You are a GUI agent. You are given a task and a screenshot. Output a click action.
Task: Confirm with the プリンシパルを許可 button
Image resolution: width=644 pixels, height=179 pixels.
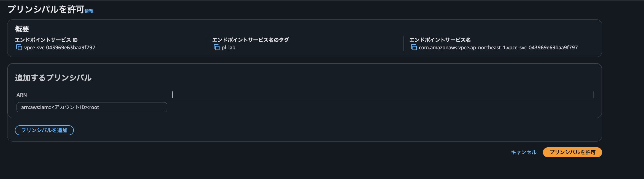click(x=572, y=152)
